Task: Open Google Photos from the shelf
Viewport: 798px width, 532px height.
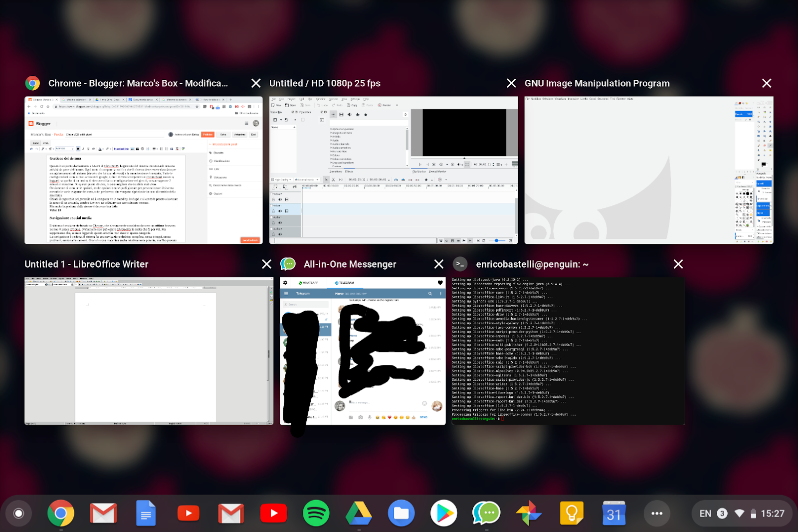Action: [529, 513]
